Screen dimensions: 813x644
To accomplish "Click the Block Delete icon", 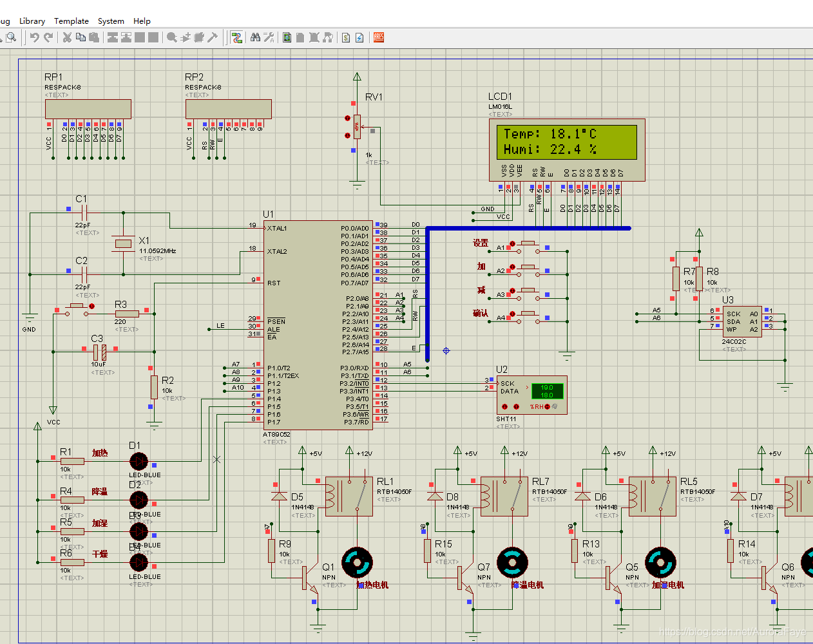I will click(x=153, y=37).
